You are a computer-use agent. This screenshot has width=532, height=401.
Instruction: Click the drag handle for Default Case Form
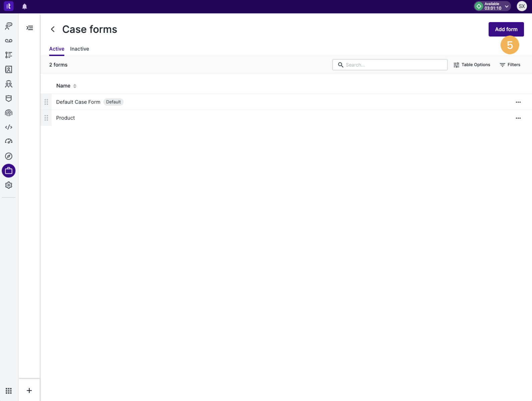[46, 102]
